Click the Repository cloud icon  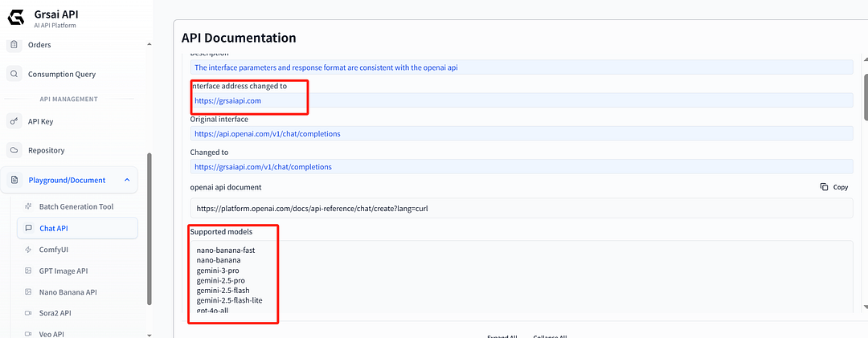(x=14, y=150)
